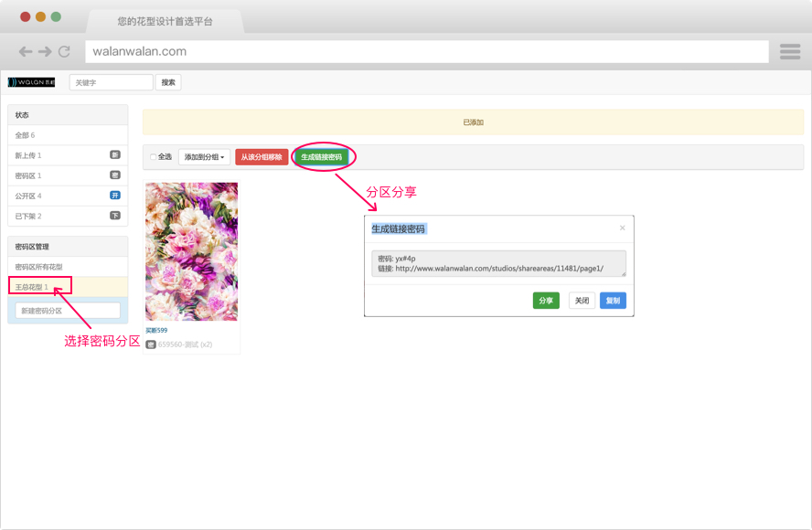The image size is (812, 530).
Task: Select 全部 in the status list
Action: tap(25, 135)
